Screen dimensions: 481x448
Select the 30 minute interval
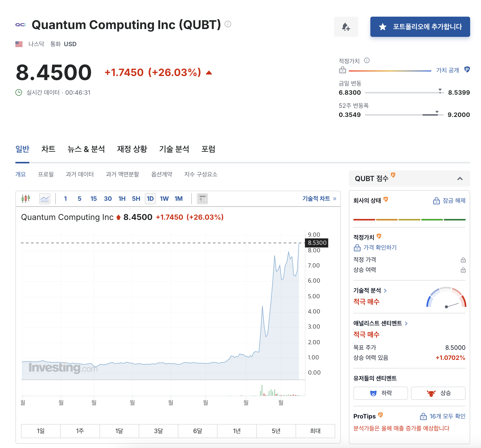coord(108,199)
